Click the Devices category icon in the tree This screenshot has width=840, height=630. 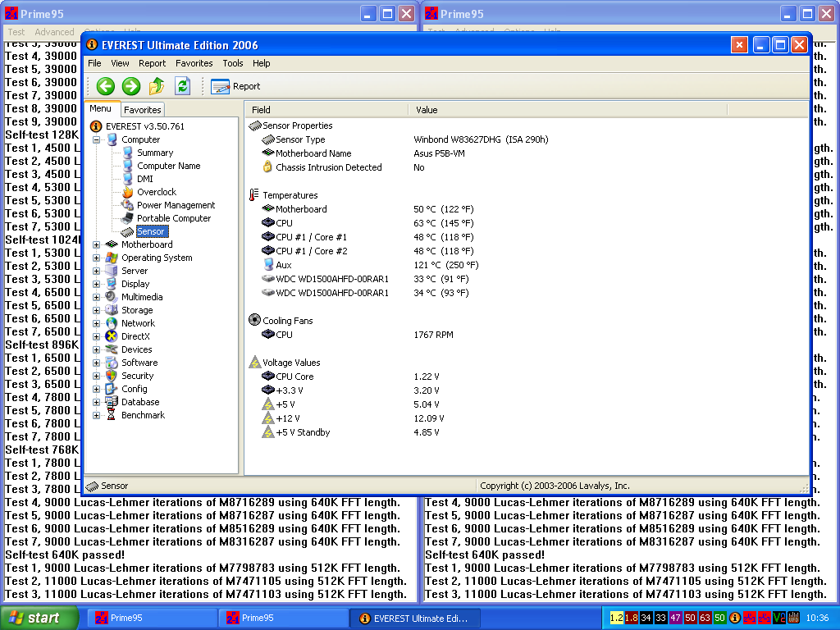coord(112,349)
